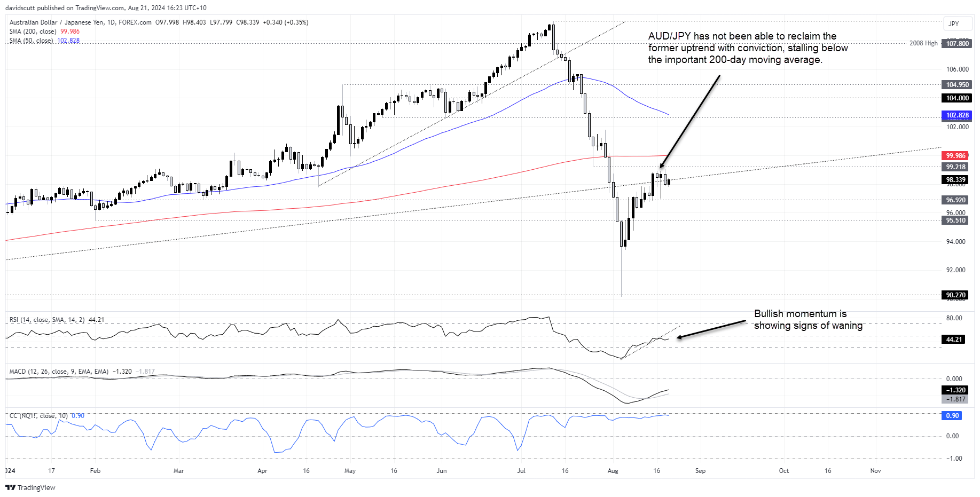
Task: Select the 90.270 low price label
Action: (x=955, y=295)
